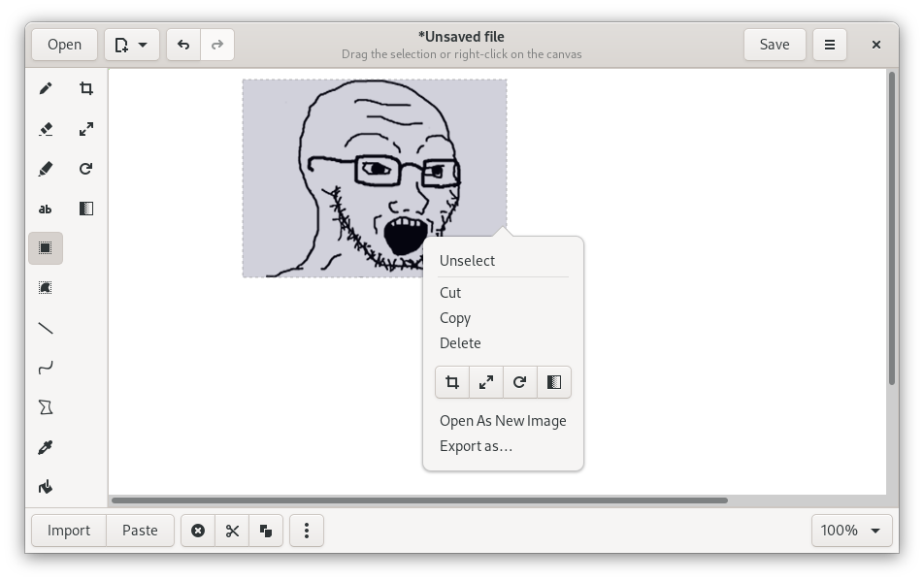924x581 pixels.
Task: Open the hamburger main menu
Action: (x=830, y=45)
